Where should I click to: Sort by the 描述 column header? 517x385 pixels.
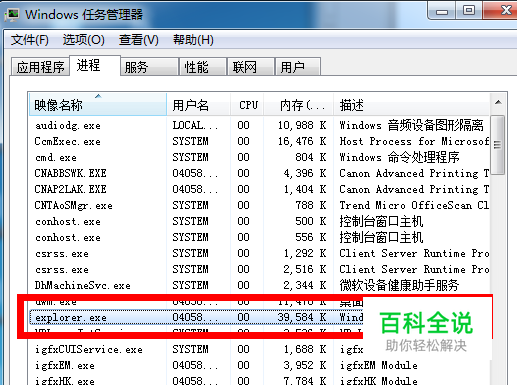(412, 105)
